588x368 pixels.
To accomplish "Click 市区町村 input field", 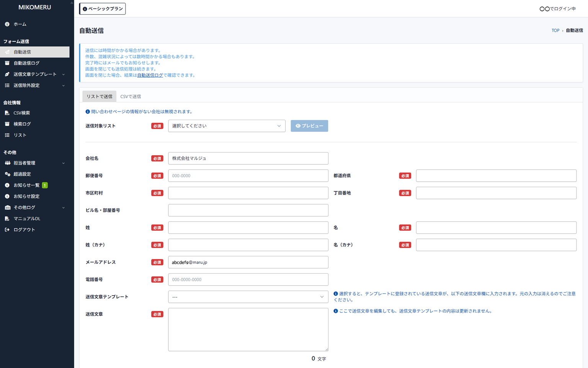I will pyautogui.click(x=248, y=193).
